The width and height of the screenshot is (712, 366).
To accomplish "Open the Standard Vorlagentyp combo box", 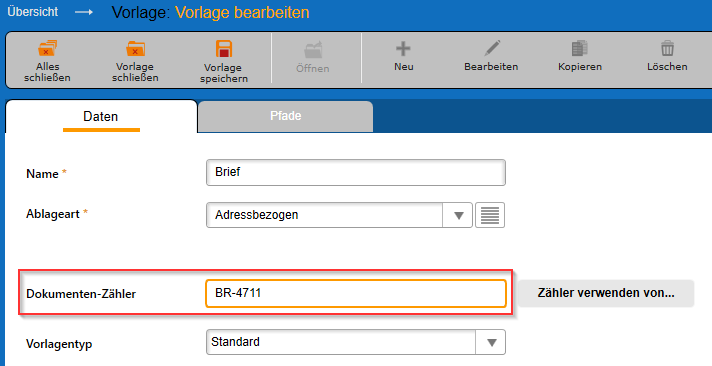I will click(x=356, y=342).
